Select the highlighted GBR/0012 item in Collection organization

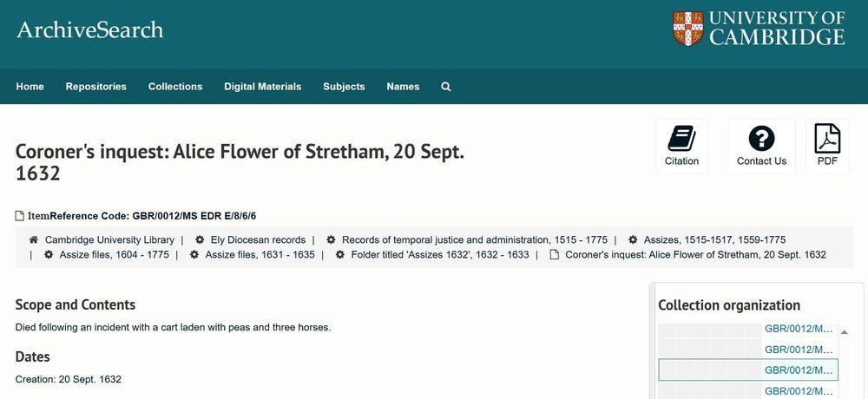(x=748, y=370)
